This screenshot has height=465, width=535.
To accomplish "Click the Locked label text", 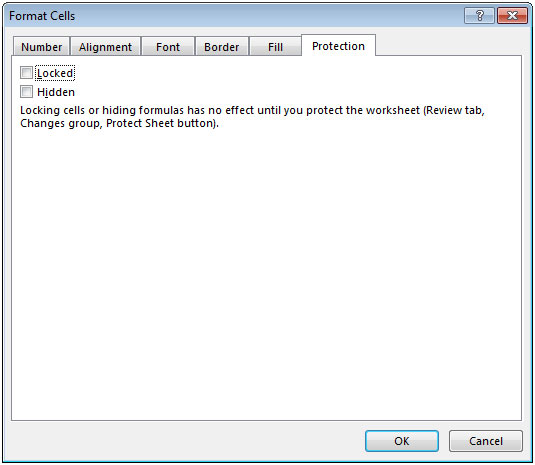I will (55, 73).
